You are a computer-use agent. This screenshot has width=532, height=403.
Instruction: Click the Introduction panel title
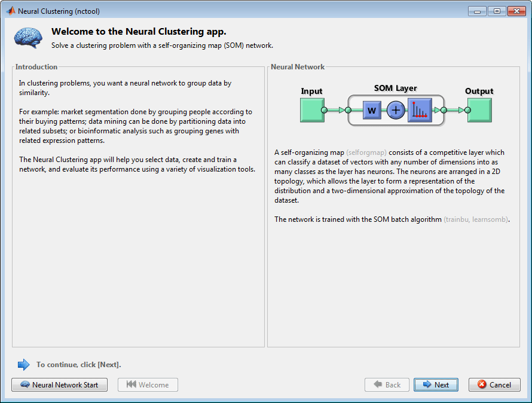[x=36, y=67]
